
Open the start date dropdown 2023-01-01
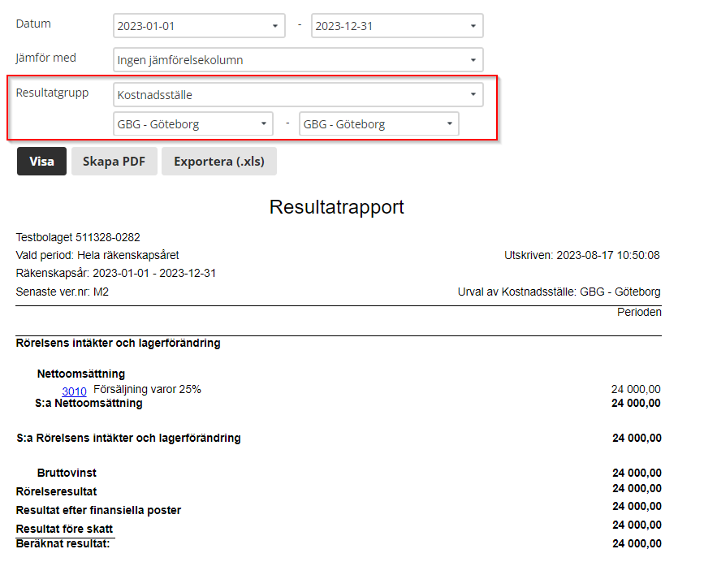pos(199,26)
